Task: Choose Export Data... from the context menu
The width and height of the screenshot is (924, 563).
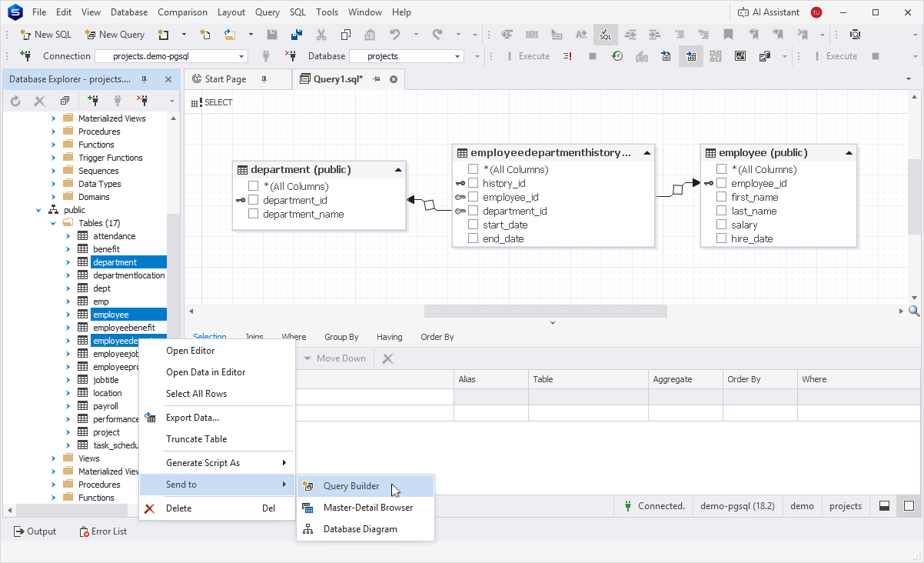Action: click(217, 418)
